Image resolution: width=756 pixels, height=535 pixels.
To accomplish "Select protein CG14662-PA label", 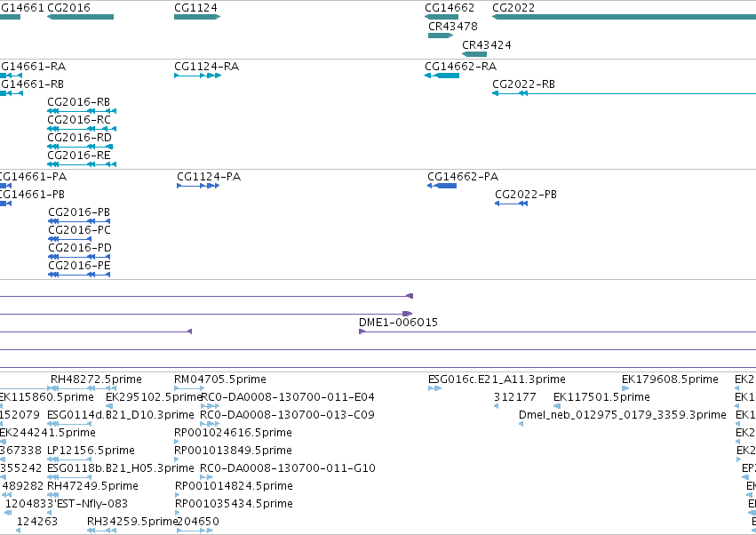I will pos(463,177).
